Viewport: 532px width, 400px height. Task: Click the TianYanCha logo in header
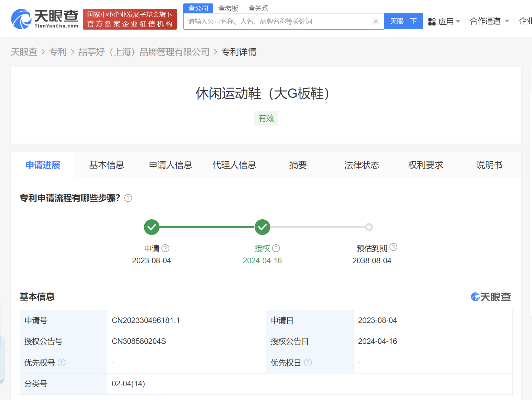tap(45, 19)
